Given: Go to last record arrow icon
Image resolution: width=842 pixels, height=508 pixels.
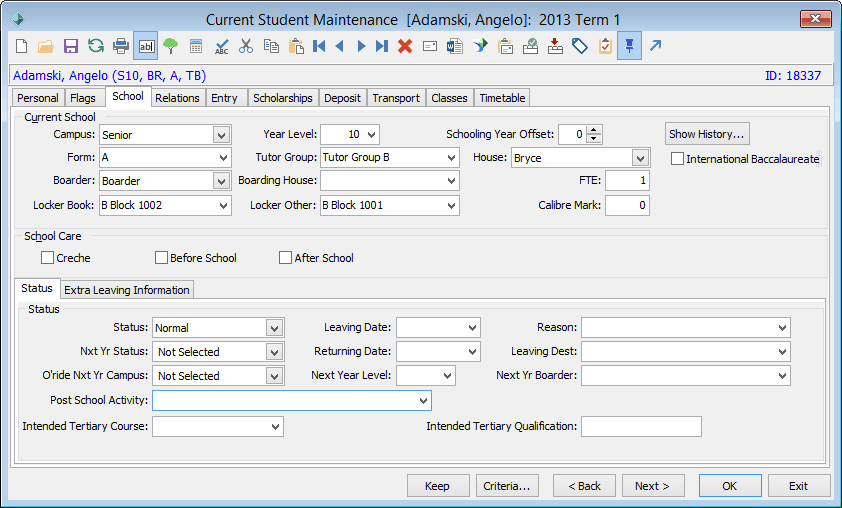Looking at the screenshot, I should click(381, 46).
